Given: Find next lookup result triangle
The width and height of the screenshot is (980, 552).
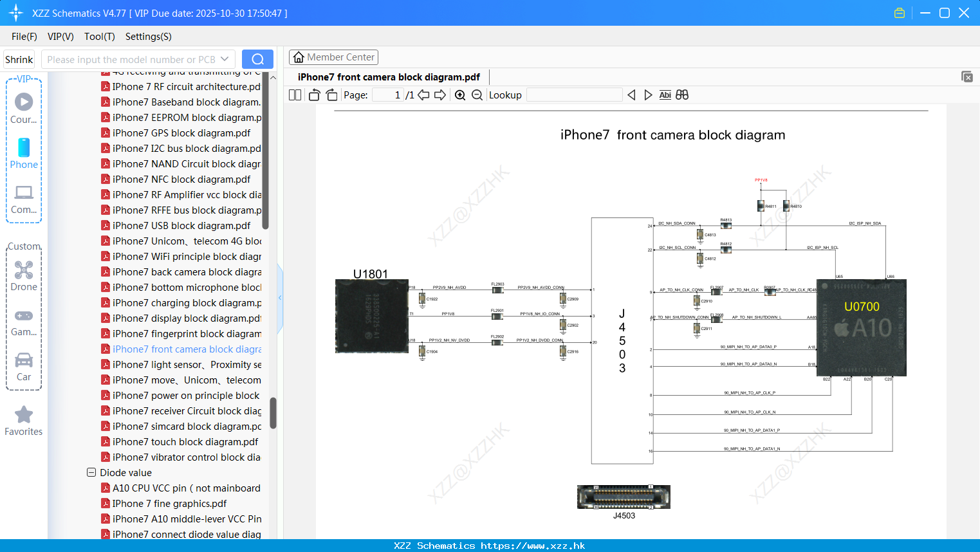Looking at the screenshot, I should click(648, 95).
